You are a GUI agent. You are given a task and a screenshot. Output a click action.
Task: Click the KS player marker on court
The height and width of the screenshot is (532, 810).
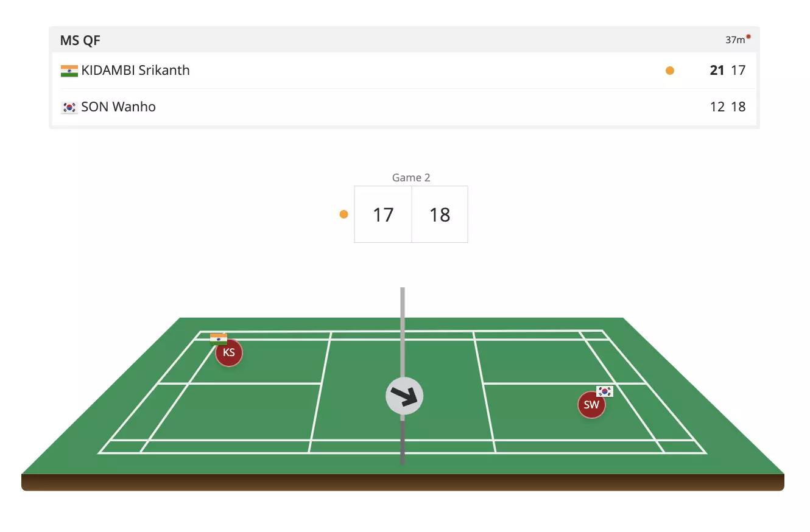point(229,353)
